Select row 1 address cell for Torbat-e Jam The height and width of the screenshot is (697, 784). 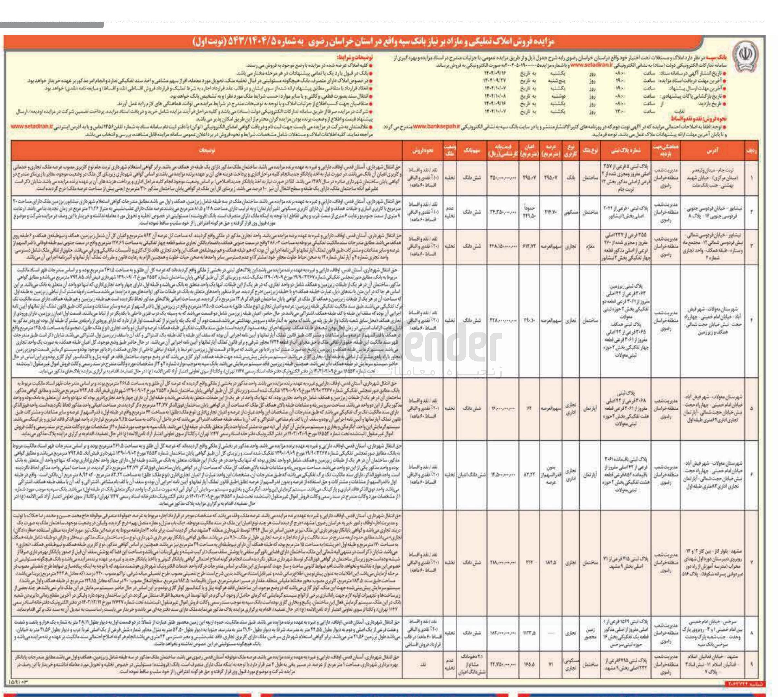(712, 178)
